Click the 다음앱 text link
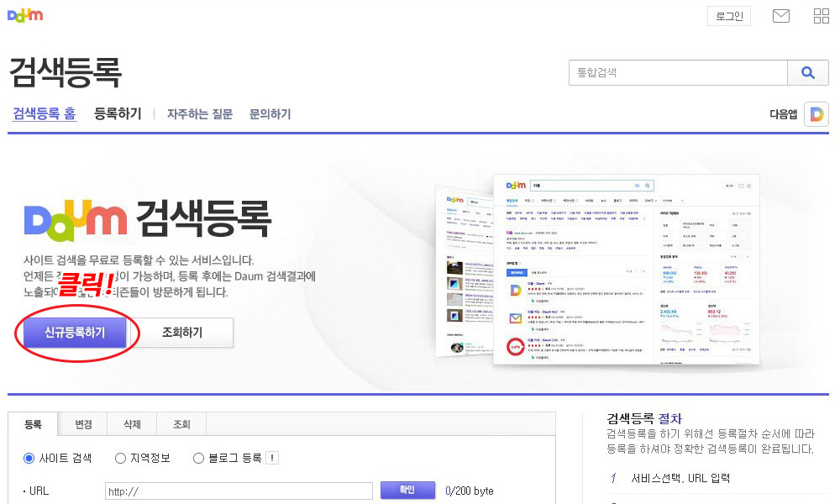The image size is (840, 504). click(x=783, y=114)
